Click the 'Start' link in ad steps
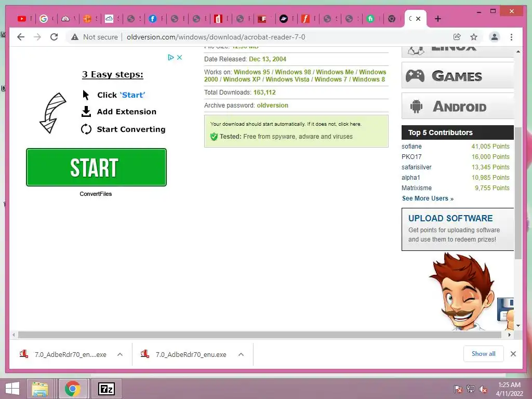532x399 pixels. tap(132, 95)
